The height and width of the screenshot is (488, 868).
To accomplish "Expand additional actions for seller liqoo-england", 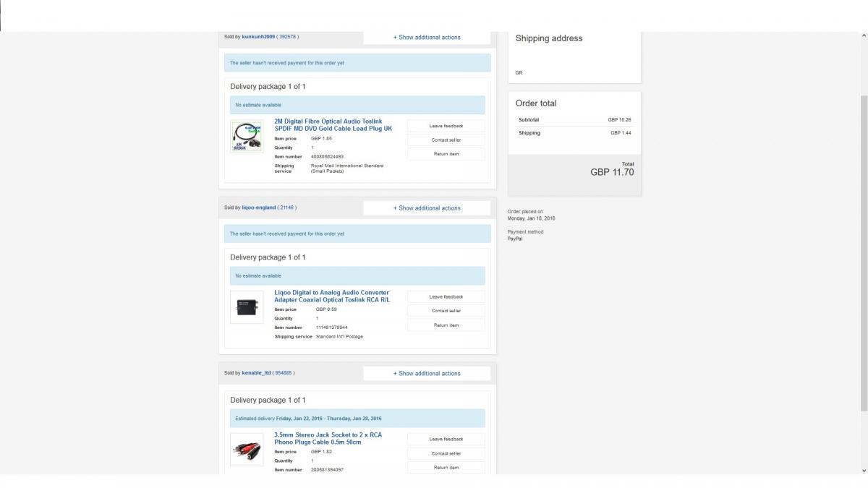I will (427, 208).
